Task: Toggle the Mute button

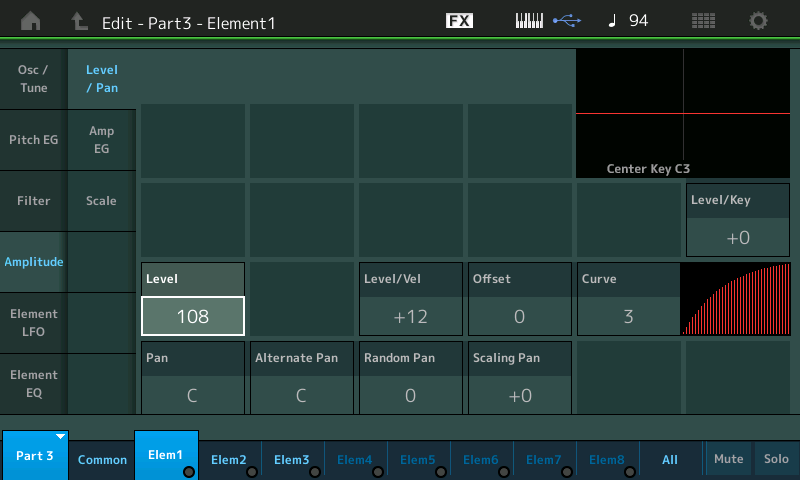Action: [x=728, y=459]
